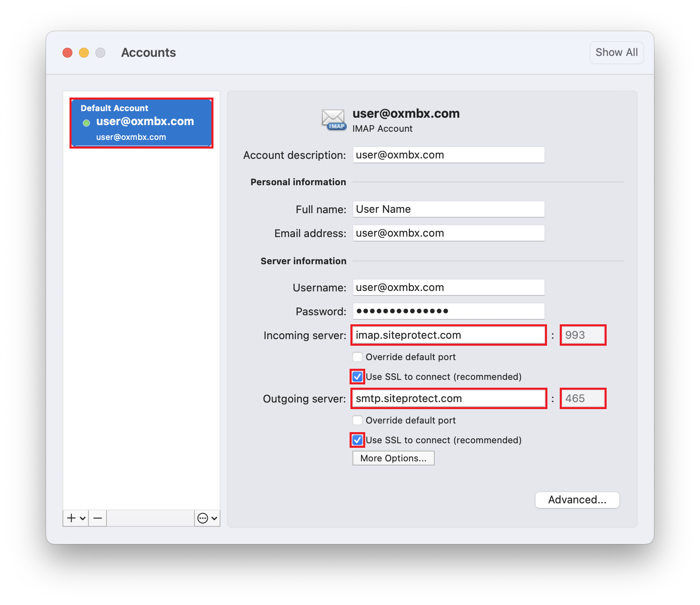Screen dimensions: 700x605
Task: Click the yellow minimize window button
Action: click(x=84, y=53)
